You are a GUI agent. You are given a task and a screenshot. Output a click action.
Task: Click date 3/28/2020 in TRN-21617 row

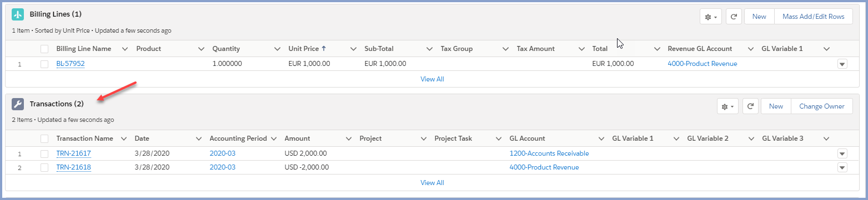[x=152, y=153]
